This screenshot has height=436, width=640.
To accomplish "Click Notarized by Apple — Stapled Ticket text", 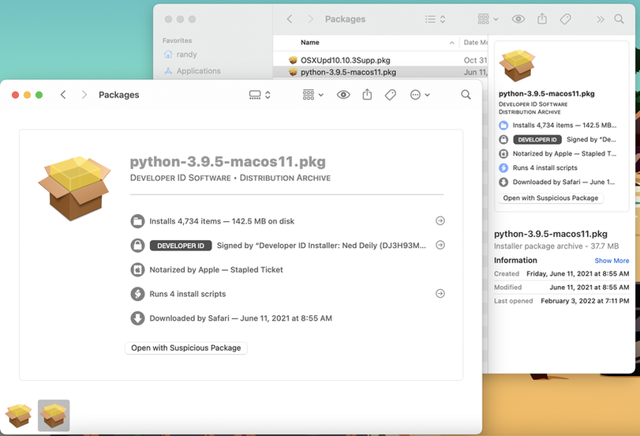I will (x=216, y=269).
